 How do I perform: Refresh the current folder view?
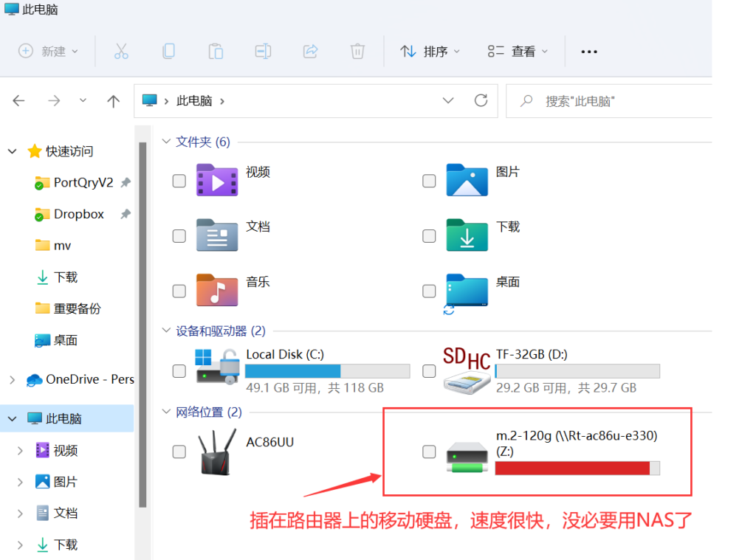pyautogui.click(x=481, y=100)
